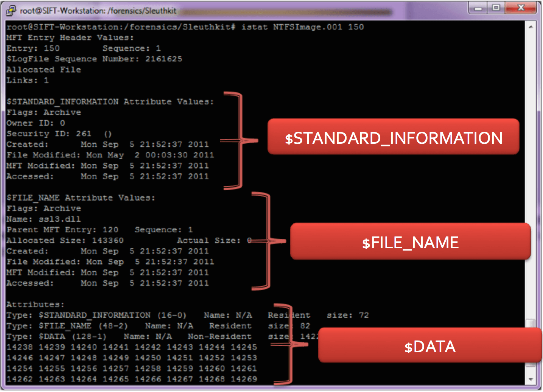Minimize the SIFT-Workstation terminal window

[478, 8]
